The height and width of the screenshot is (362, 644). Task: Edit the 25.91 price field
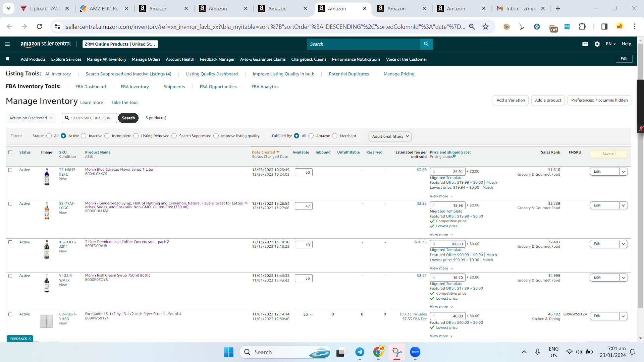pos(447,172)
